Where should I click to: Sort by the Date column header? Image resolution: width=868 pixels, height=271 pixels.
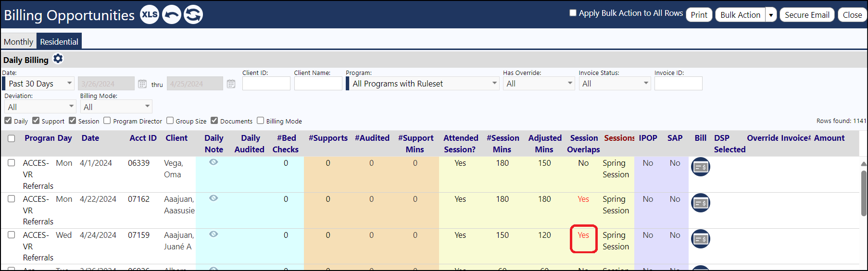tap(90, 138)
